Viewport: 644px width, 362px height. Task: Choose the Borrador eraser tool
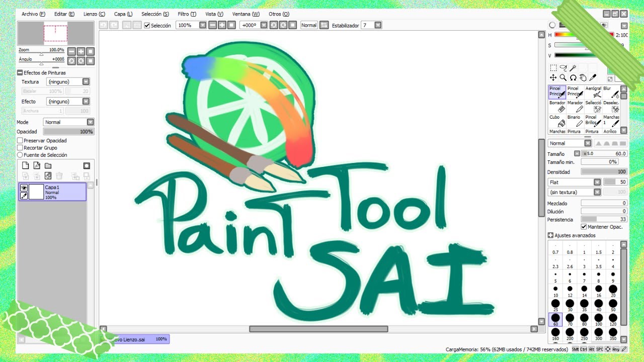coord(557,106)
